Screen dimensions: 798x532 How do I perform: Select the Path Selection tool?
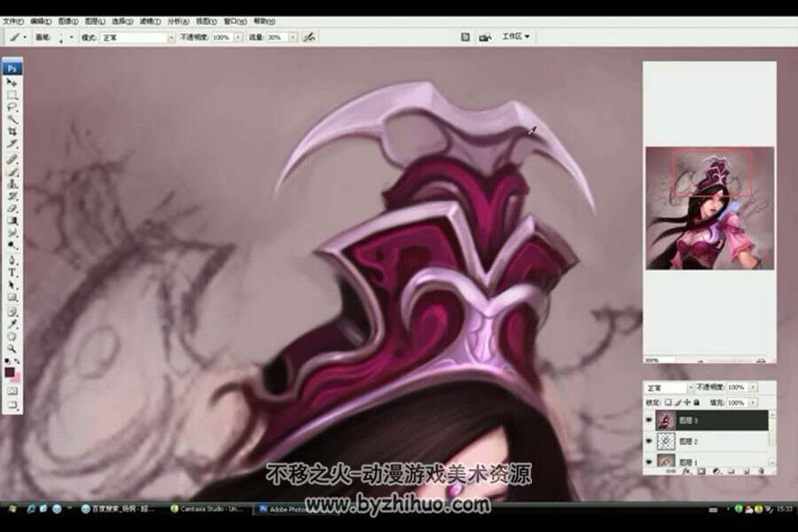[12, 285]
